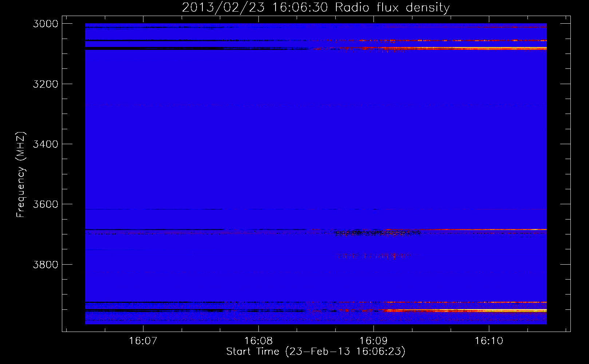Image resolution: width=589 pixels, height=364 pixels.
Task: Click the plot title '2013/02/23 16:06:30 Radio flux density'
Action: 316,7
